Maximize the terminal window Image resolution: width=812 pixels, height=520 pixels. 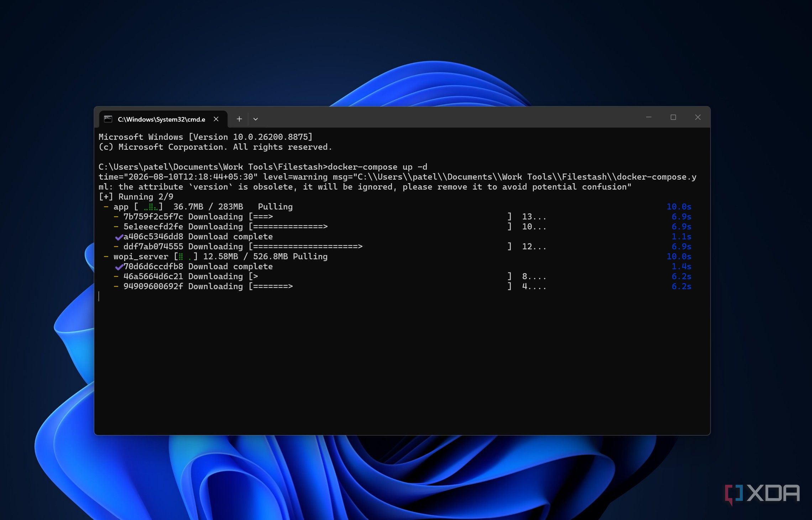coord(673,117)
